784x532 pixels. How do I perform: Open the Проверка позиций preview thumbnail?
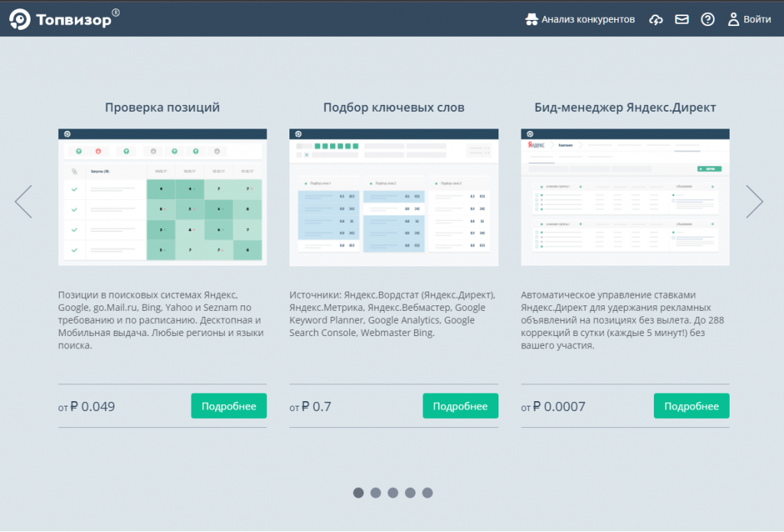tap(162, 197)
